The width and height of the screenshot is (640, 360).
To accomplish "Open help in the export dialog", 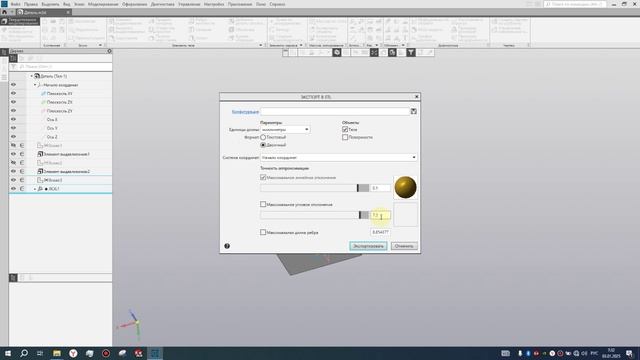I will click(227, 246).
